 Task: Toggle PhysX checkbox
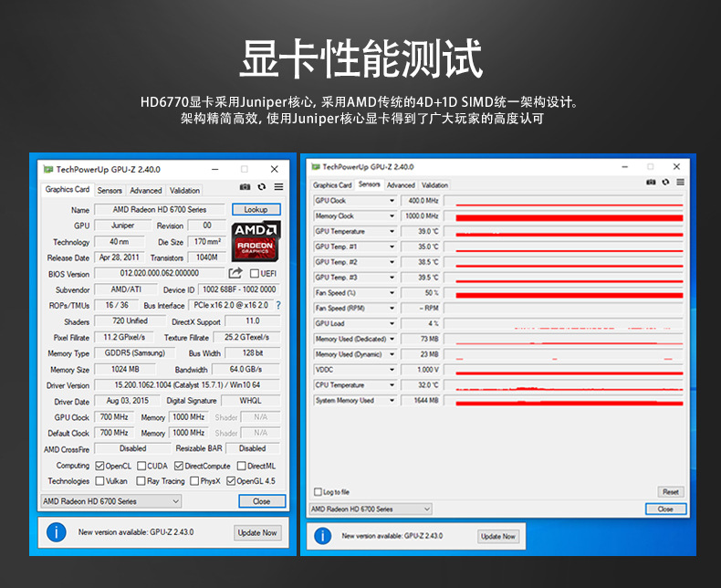[x=194, y=481]
